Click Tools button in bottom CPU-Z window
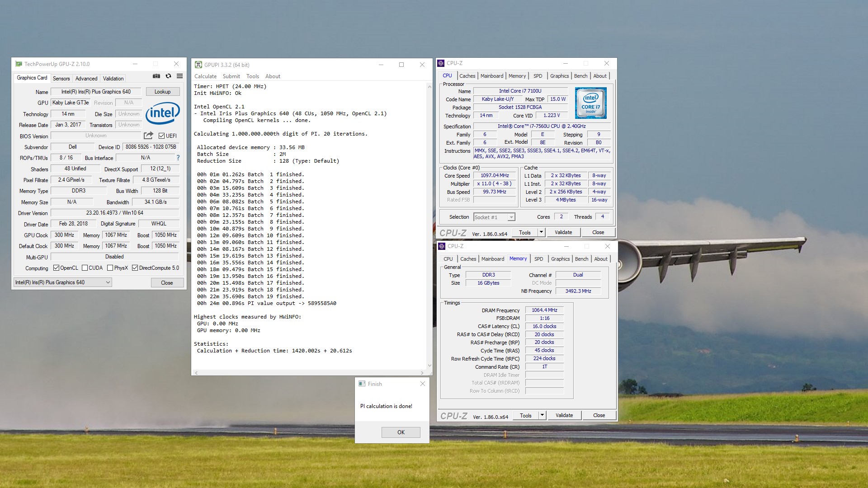 click(526, 415)
